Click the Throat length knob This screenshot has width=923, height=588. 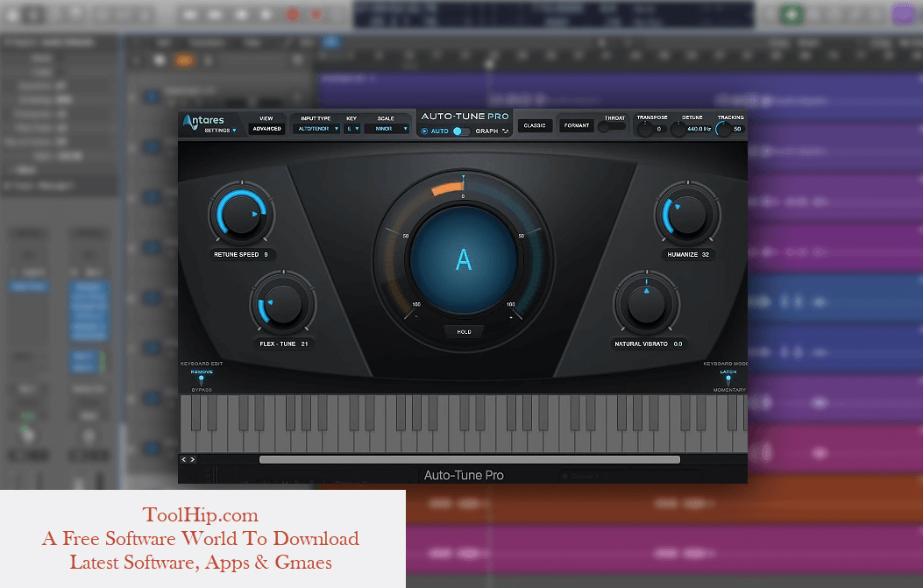pyautogui.click(x=605, y=126)
